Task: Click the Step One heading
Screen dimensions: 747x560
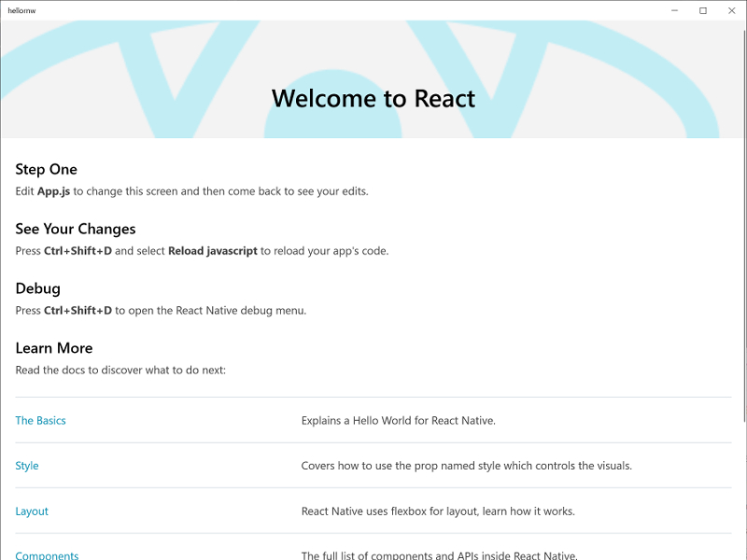Action: pyautogui.click(x=46, y=170)
